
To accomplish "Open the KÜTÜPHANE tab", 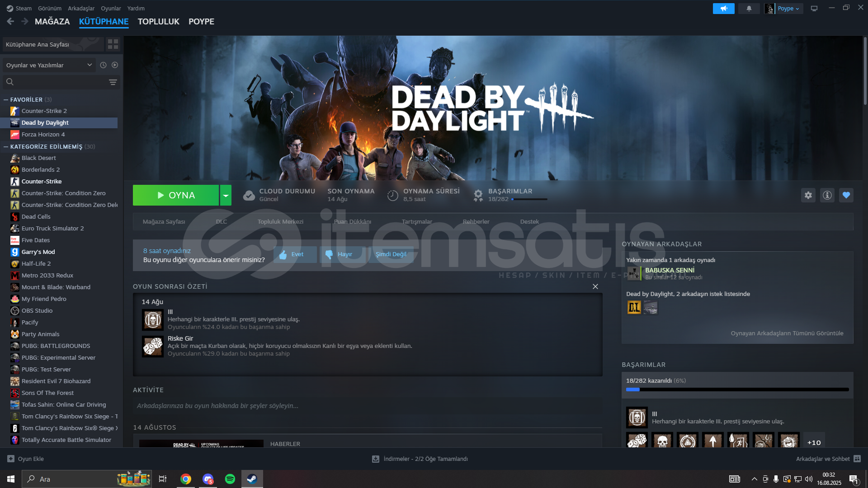I will (x=104, y=22).
